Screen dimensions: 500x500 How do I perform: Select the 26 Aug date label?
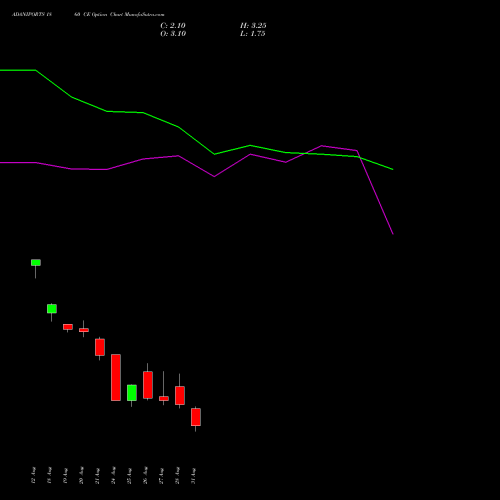[145, 476]
